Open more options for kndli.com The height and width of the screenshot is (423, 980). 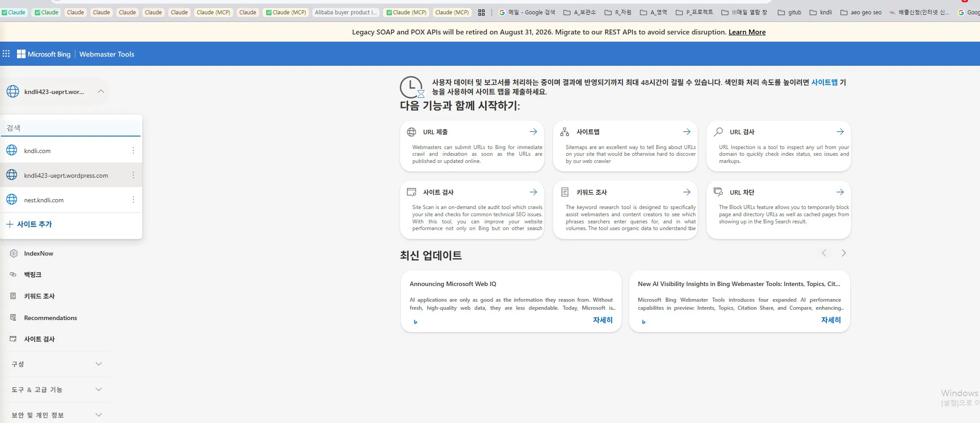coord(133,150)
